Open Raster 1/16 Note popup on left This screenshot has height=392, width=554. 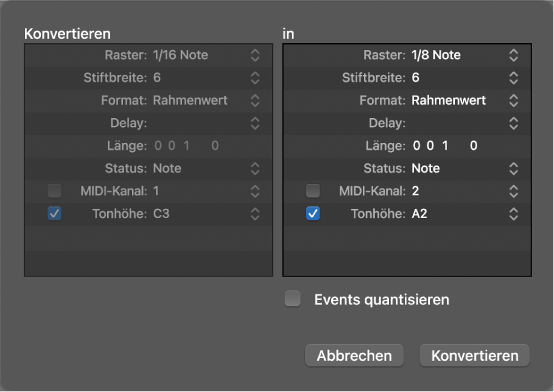[x=255, y=55]
